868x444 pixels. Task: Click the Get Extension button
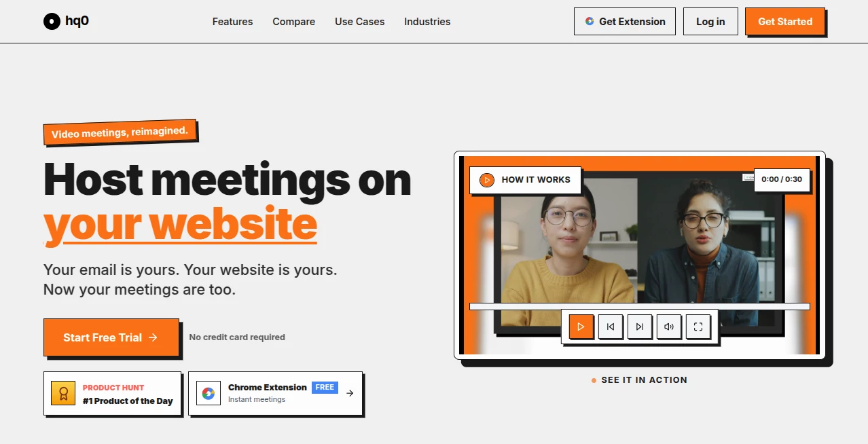(625, 22)
